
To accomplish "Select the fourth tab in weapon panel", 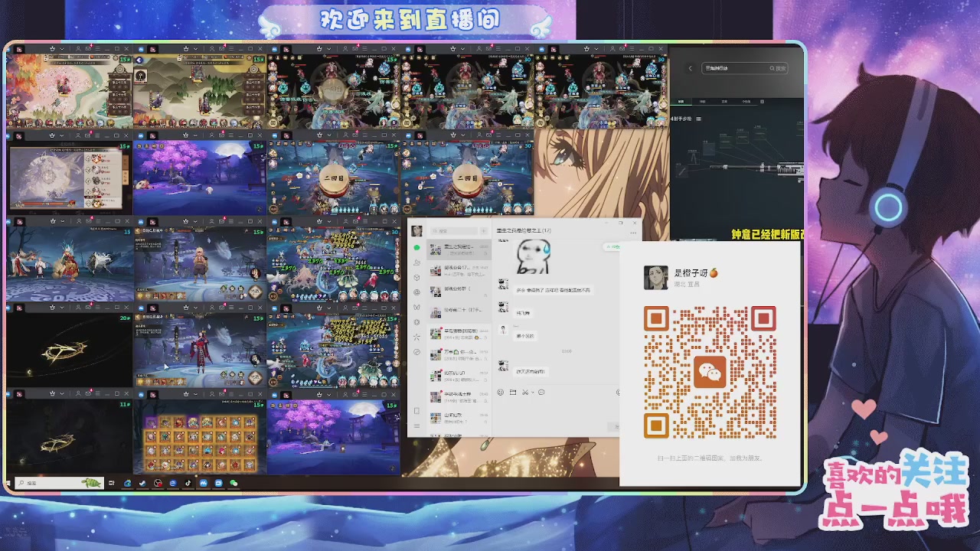I will click(x=746, y=102).
